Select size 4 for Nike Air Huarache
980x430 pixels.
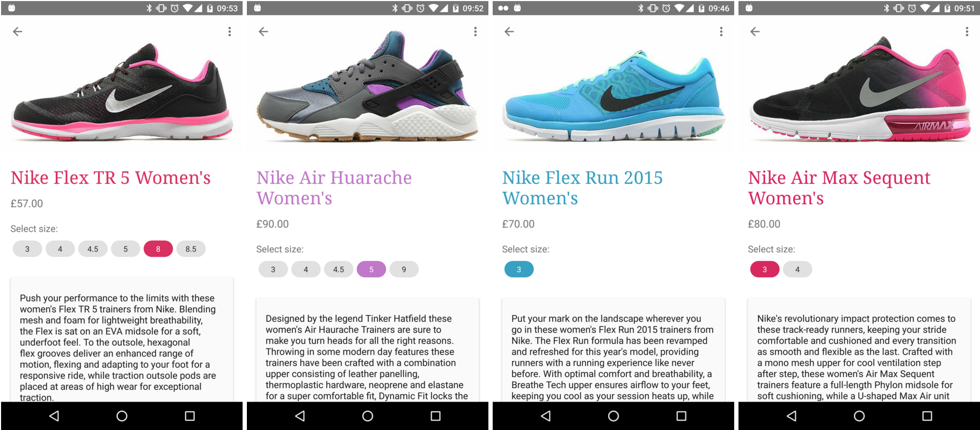pyautogui.click(x=306, y=269)
